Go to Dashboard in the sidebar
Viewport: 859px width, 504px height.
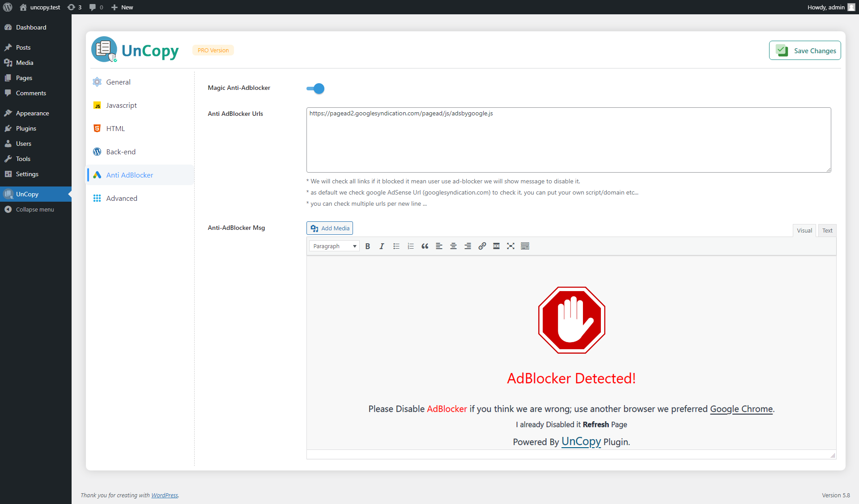(x=36, y=27)
